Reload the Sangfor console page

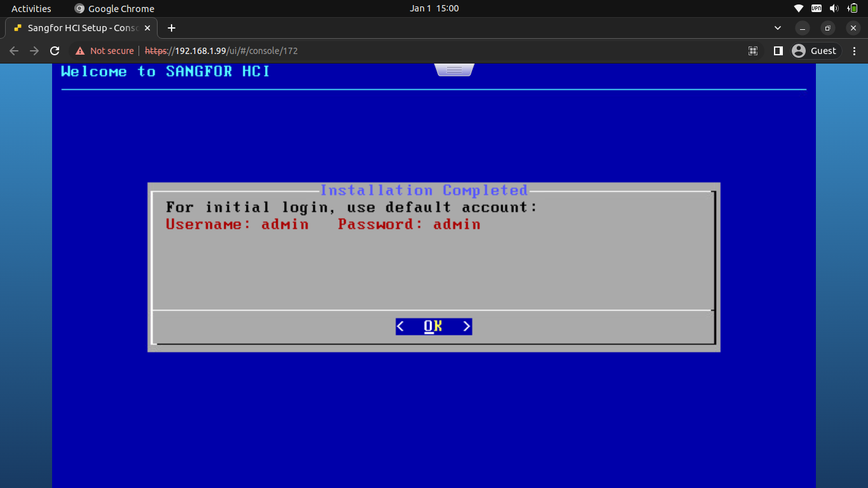pos(55,51)
